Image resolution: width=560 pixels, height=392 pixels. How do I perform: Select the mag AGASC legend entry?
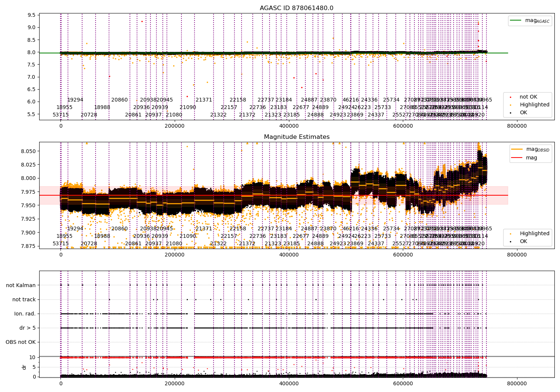coord(530,21)
